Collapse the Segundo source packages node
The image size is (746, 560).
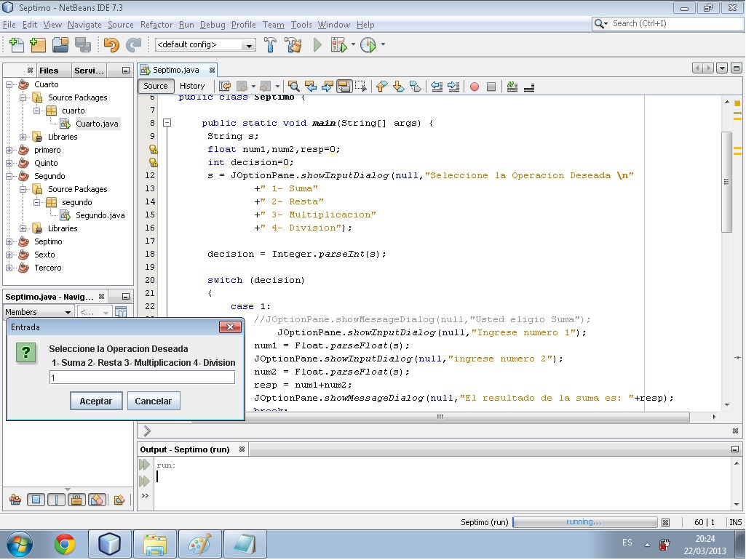coord(22,188)
